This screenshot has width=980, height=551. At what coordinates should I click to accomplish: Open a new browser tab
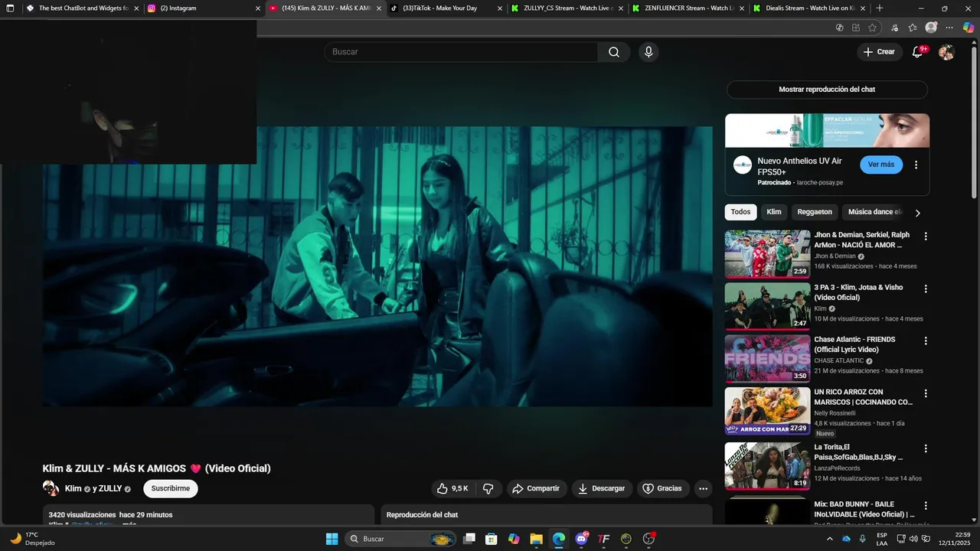coord(880,8)
